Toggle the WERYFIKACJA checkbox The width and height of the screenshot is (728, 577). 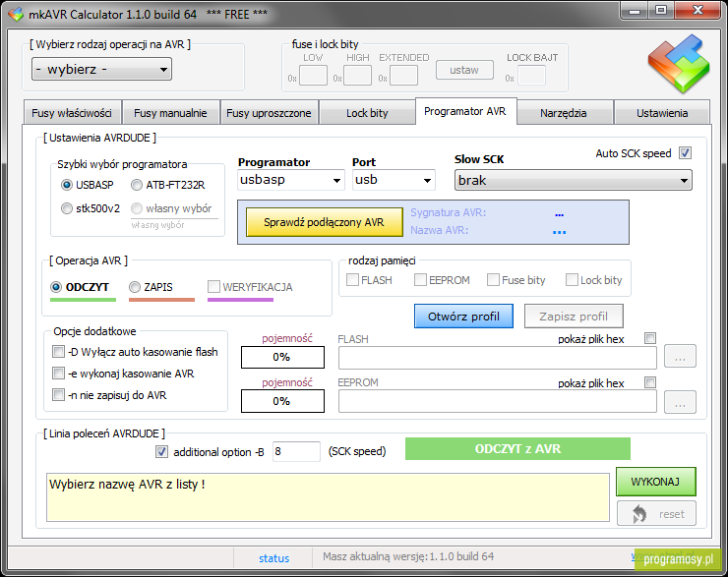click(x=213, y=287)
